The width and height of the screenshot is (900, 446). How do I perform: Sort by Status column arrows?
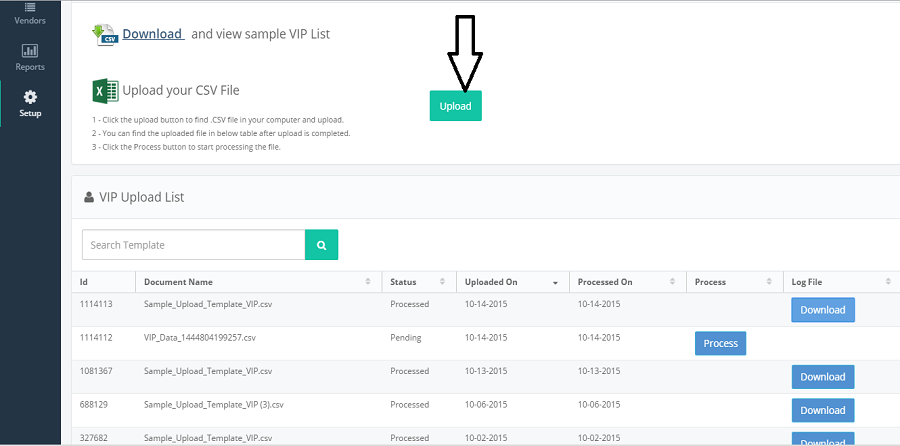pos(442,282)
